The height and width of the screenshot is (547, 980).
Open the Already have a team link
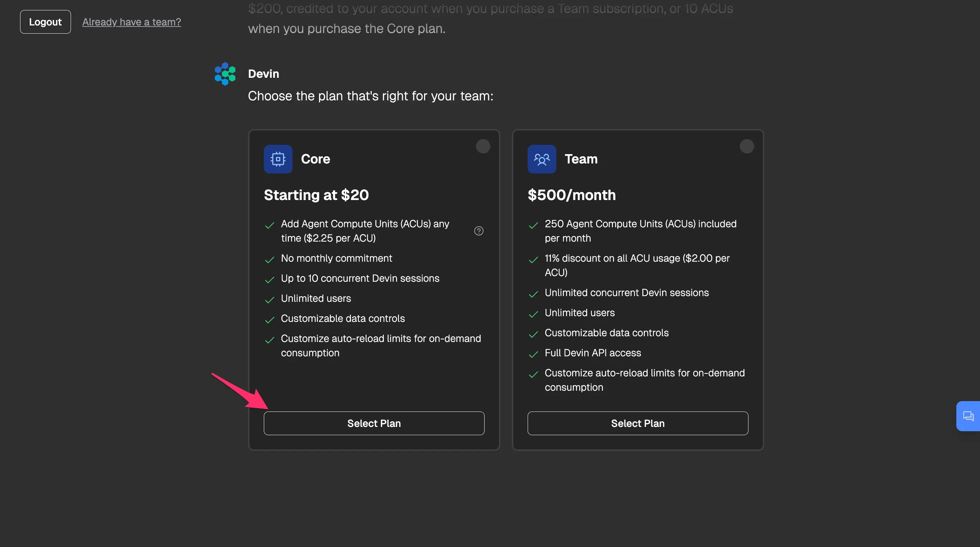coord(132,22)
